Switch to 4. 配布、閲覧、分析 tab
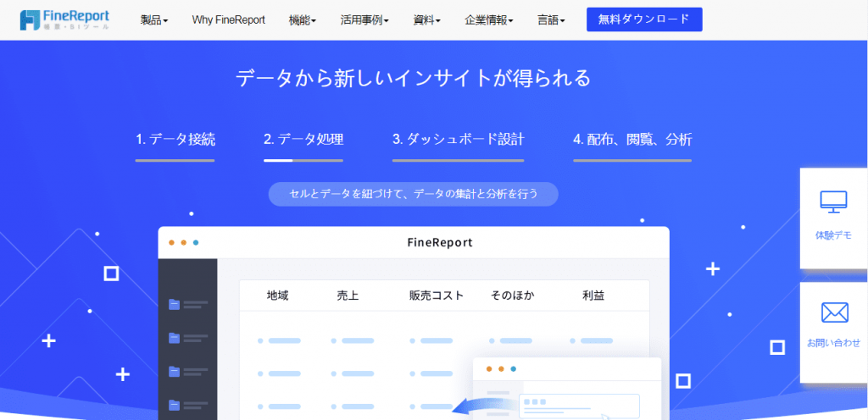The height and width of the screenshot is (420, 868). pyautogui.click(x=632, y=139)
